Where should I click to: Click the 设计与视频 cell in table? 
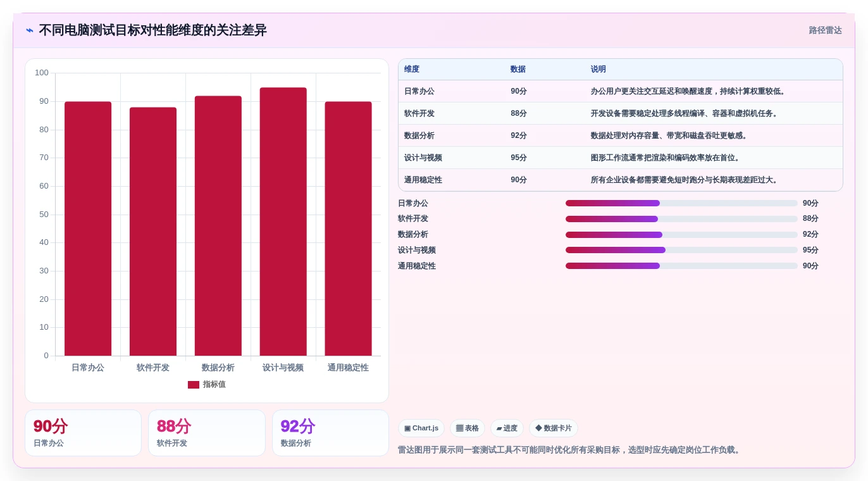click(x=423, y=158)
